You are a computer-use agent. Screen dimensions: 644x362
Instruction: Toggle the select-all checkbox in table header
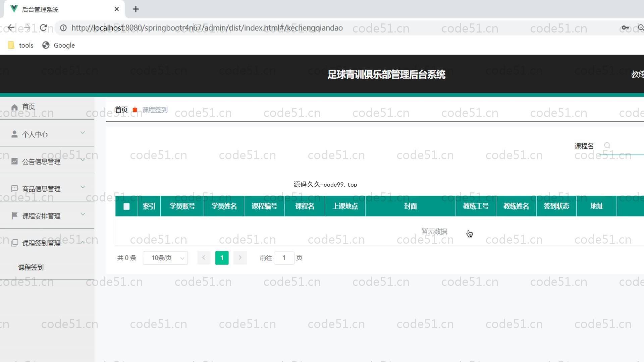coord(126,206)
